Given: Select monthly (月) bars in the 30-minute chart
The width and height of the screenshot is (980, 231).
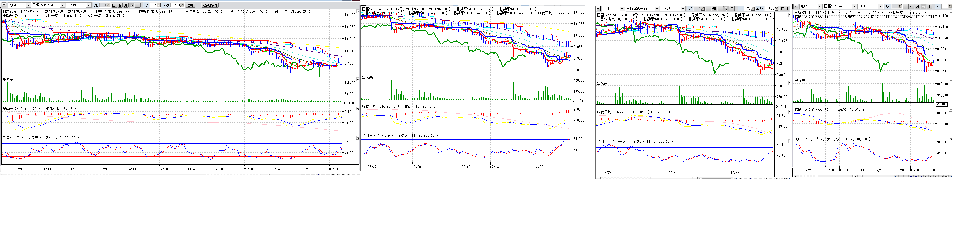Looking at the screenshot, I should (720, 9).
